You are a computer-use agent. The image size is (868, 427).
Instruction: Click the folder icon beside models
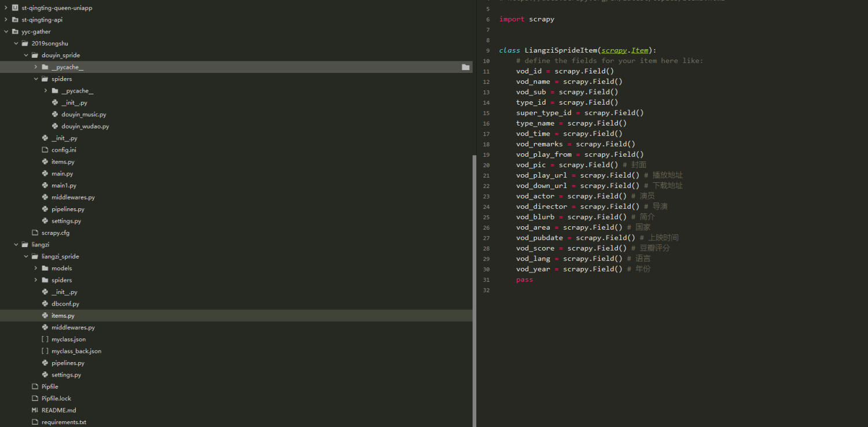[45, 268]
